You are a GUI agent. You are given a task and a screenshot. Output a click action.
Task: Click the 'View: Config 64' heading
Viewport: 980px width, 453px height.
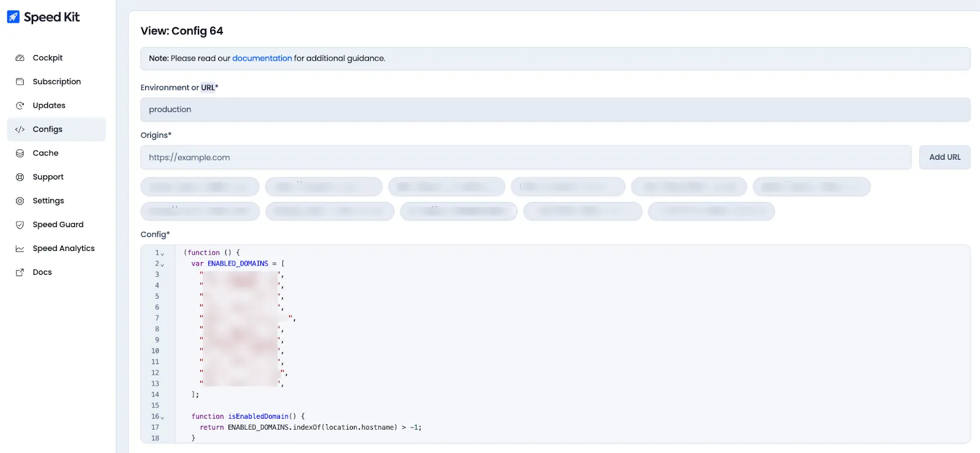point(182,31)
